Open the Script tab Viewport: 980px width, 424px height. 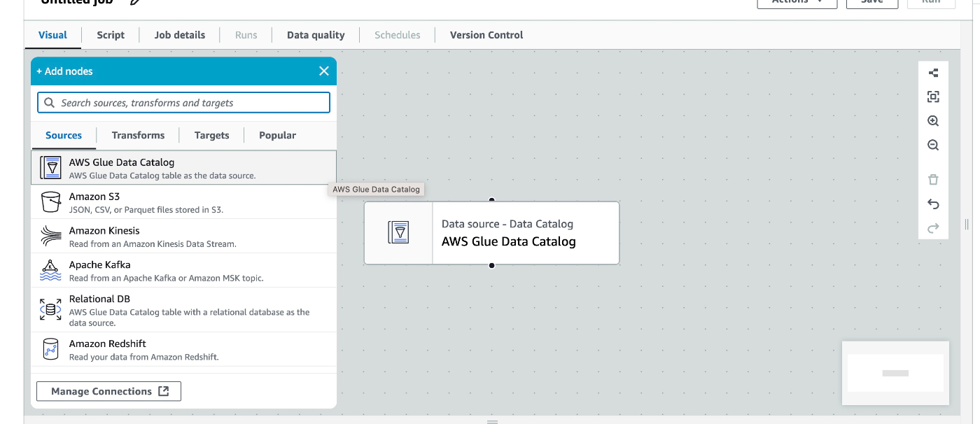point(111,35)
